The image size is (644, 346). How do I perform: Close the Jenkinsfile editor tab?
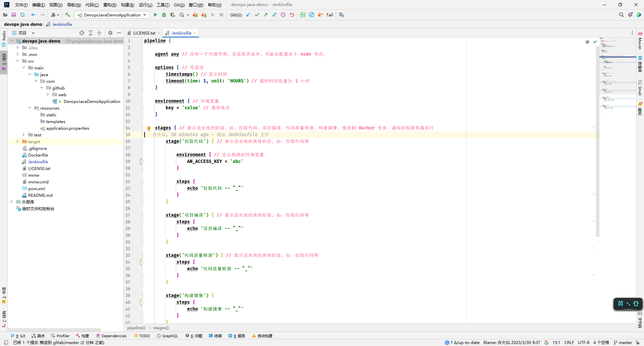[195, 33]
